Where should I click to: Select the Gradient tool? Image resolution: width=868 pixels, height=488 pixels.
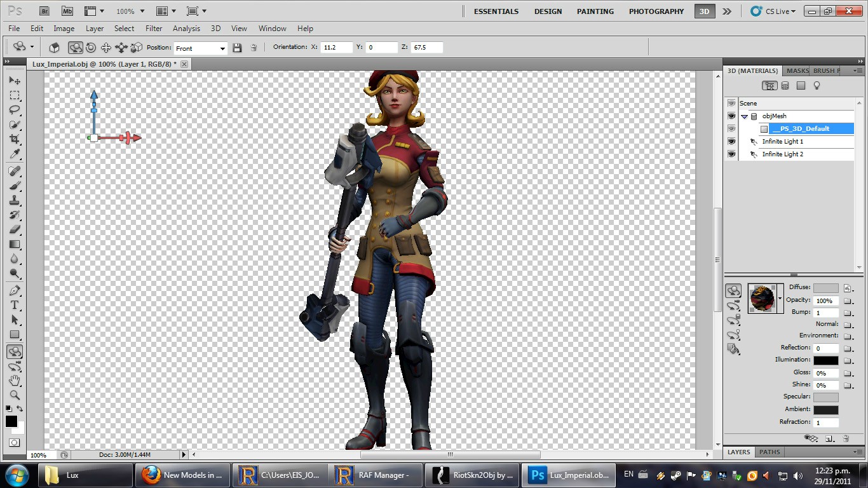(15, 244)
